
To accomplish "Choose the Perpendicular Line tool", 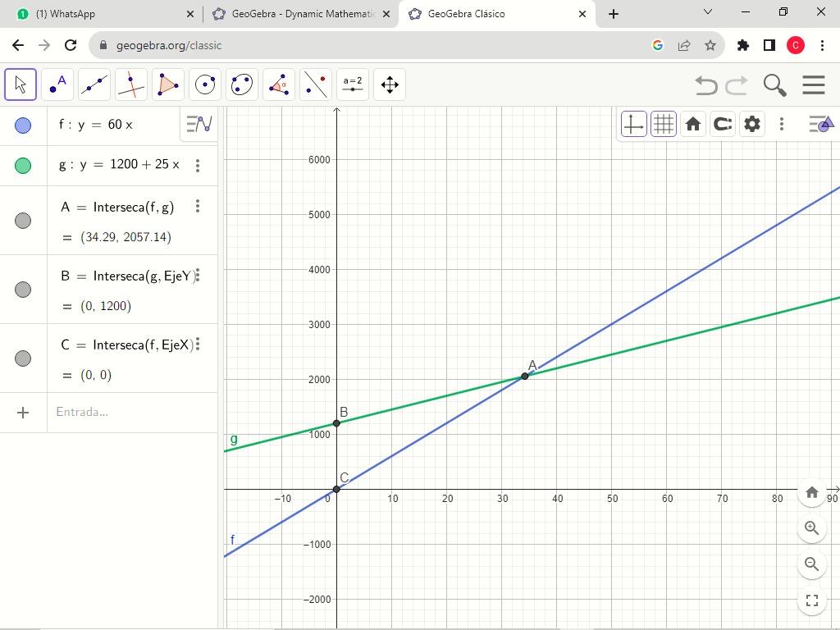I will pyautogui.click(x=131, y=84).
